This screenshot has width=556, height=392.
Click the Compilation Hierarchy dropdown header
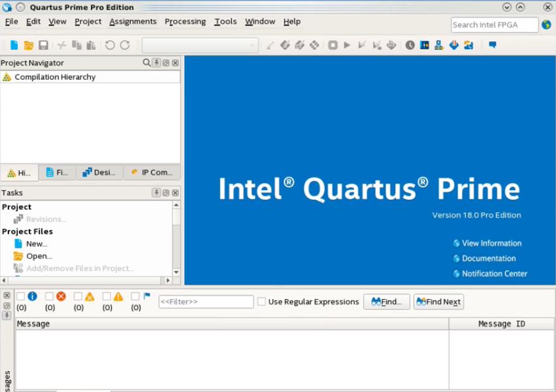tap(90, 77)
